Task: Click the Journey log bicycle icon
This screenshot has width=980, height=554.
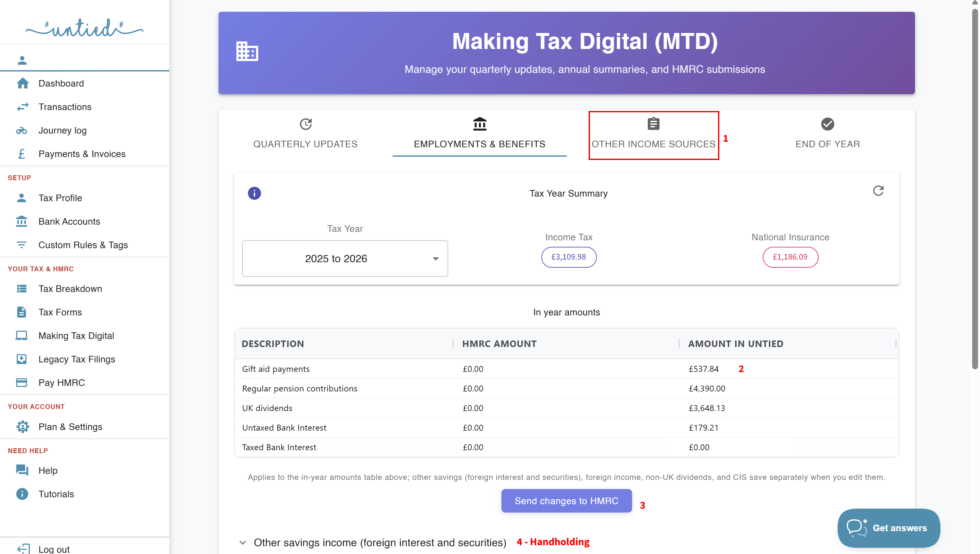Action: click(x=22, y=131)
